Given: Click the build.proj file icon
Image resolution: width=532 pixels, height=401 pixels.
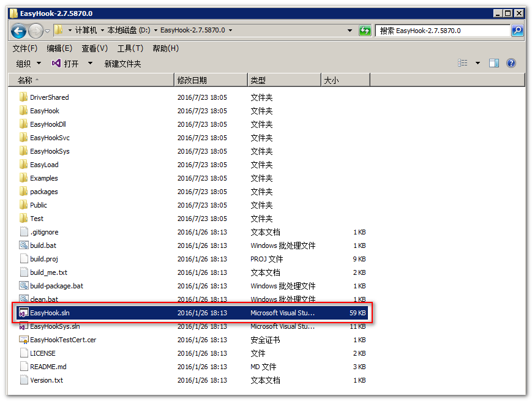Looking at the screenshot, I should tap(24, 258).
